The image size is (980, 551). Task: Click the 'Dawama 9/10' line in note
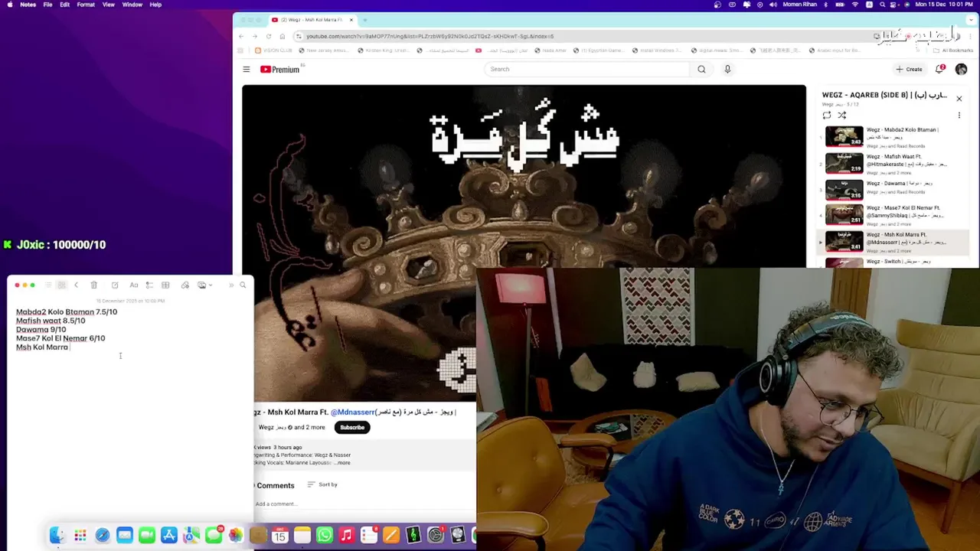[41, 329]
